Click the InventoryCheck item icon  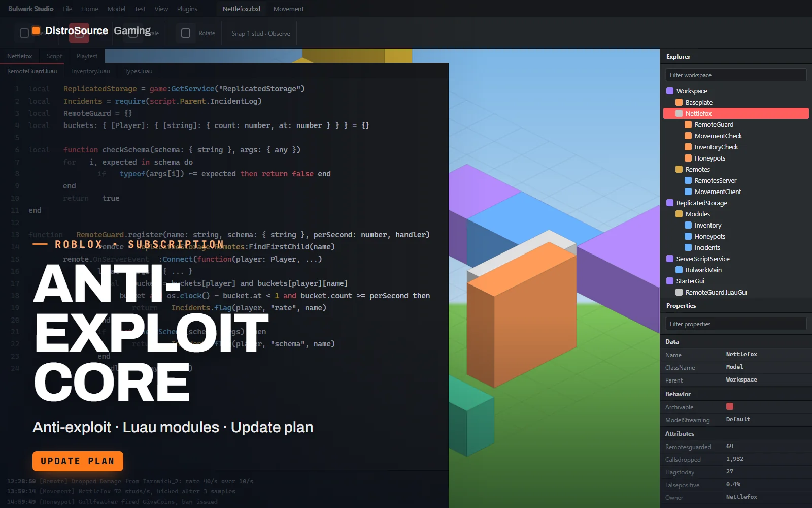[688, 147]
